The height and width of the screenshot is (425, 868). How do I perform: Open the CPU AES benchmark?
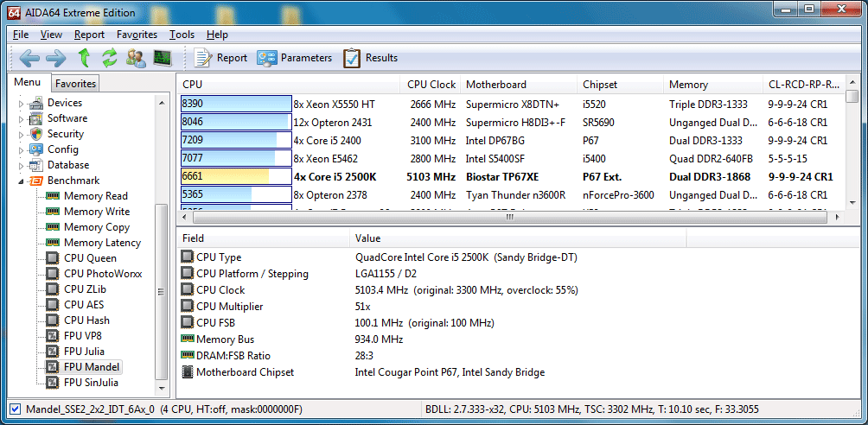[x=84, y=304]
